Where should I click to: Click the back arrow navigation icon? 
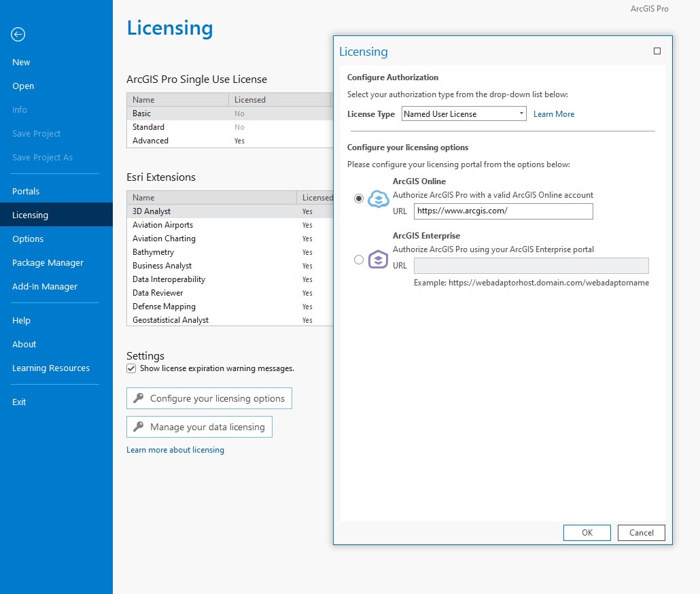tap(16, 34)
